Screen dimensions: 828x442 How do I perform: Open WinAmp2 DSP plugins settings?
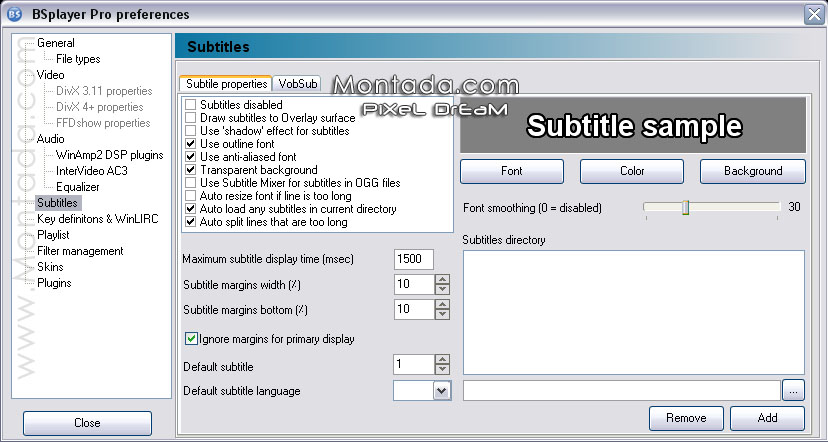click(110, 155)
